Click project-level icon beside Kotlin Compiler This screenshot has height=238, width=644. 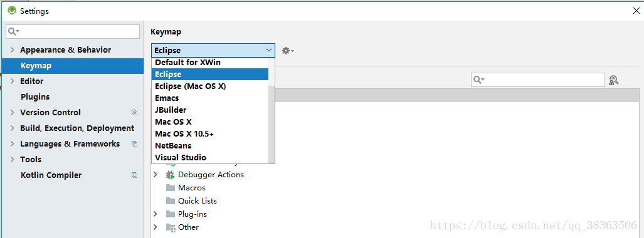134,175
